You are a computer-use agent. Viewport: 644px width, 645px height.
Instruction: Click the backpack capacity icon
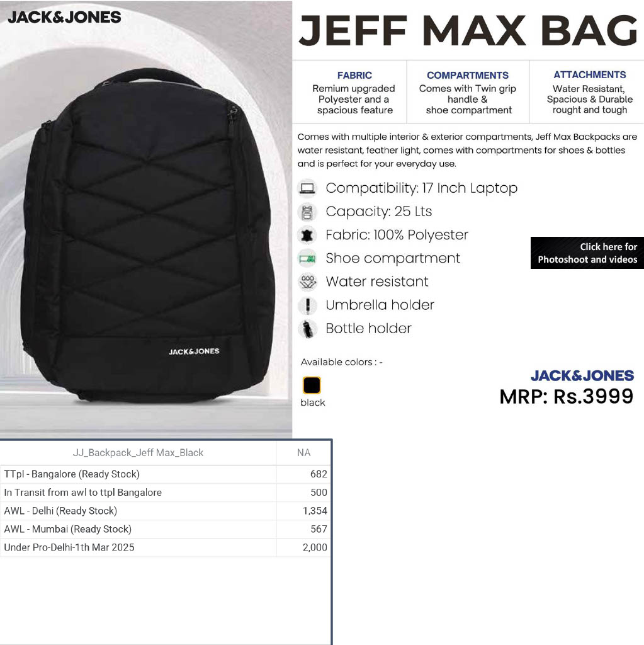point(307,212)
